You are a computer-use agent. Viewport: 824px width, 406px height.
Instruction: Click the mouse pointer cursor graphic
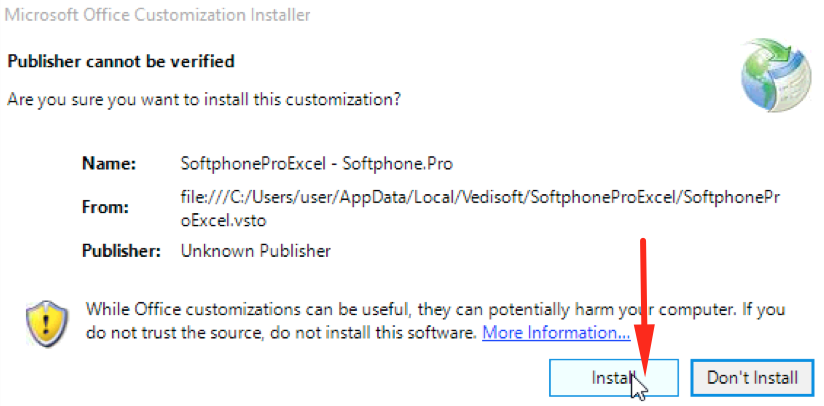point(640,386)
